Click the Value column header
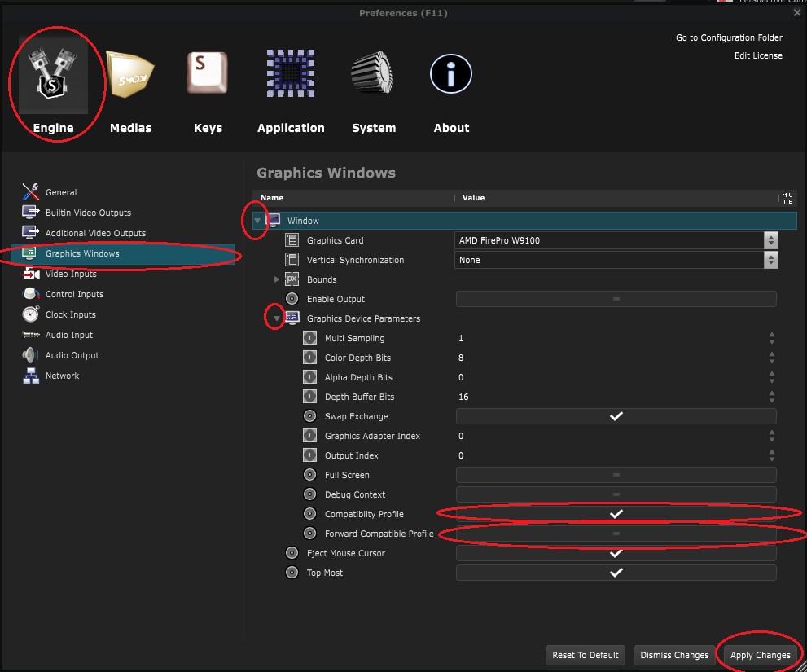 (x=473, y=198)
